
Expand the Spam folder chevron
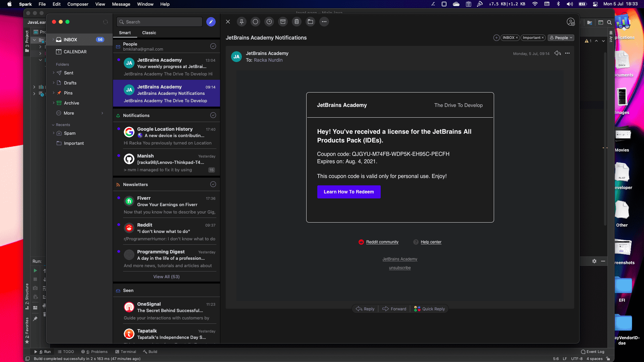point(53,133)
